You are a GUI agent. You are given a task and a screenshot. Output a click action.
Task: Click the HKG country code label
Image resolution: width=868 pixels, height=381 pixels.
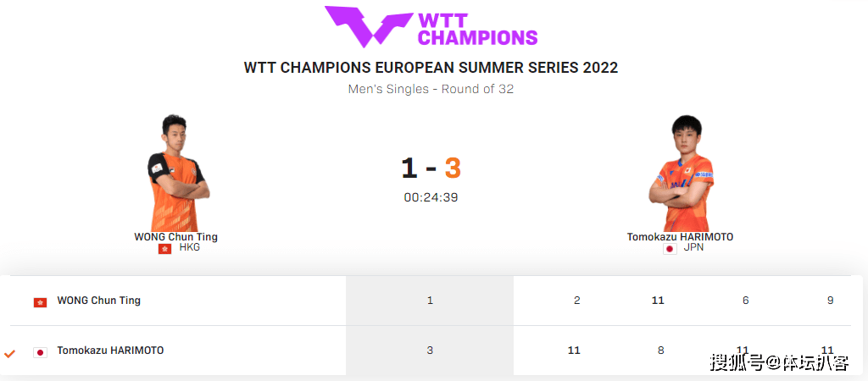189,247
